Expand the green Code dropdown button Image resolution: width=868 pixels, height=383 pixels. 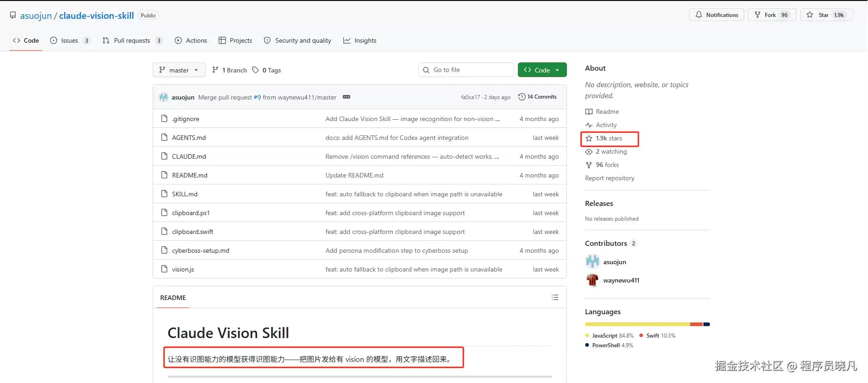[542, 70]
